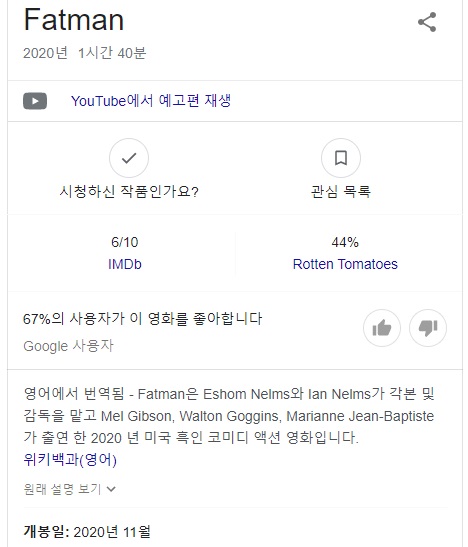
Task: Click the YouTube play icon
Action: pos(35,101)
